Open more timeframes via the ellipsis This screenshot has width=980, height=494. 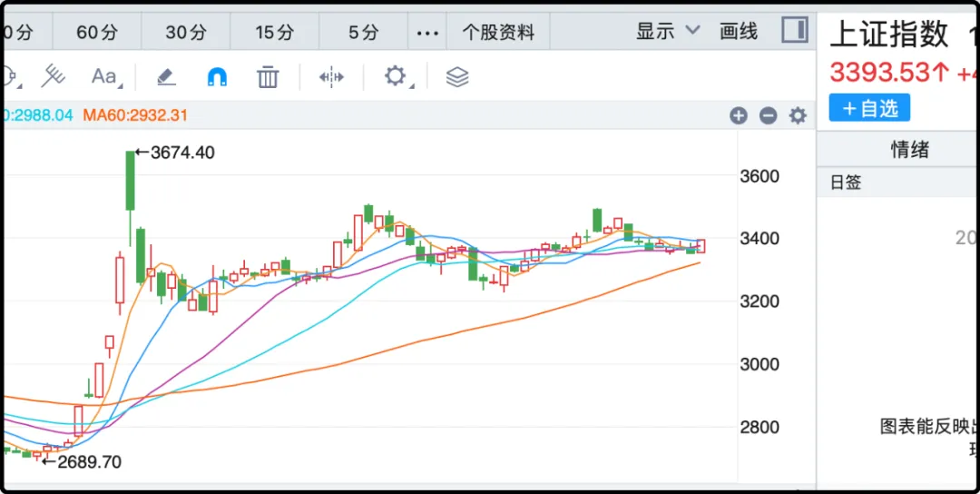click(x=427, y=33)
